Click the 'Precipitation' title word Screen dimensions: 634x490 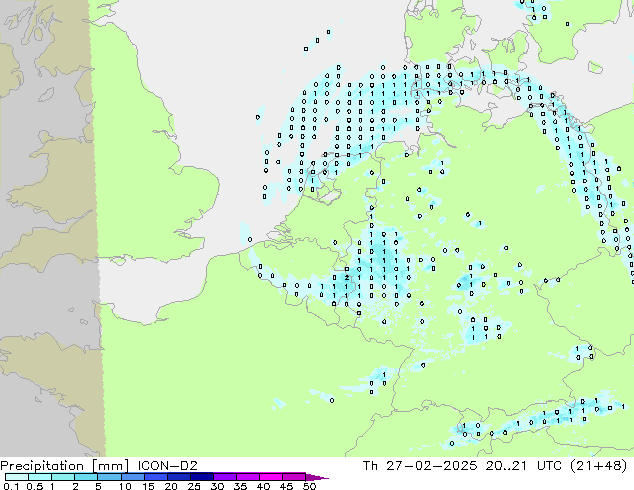42,466
